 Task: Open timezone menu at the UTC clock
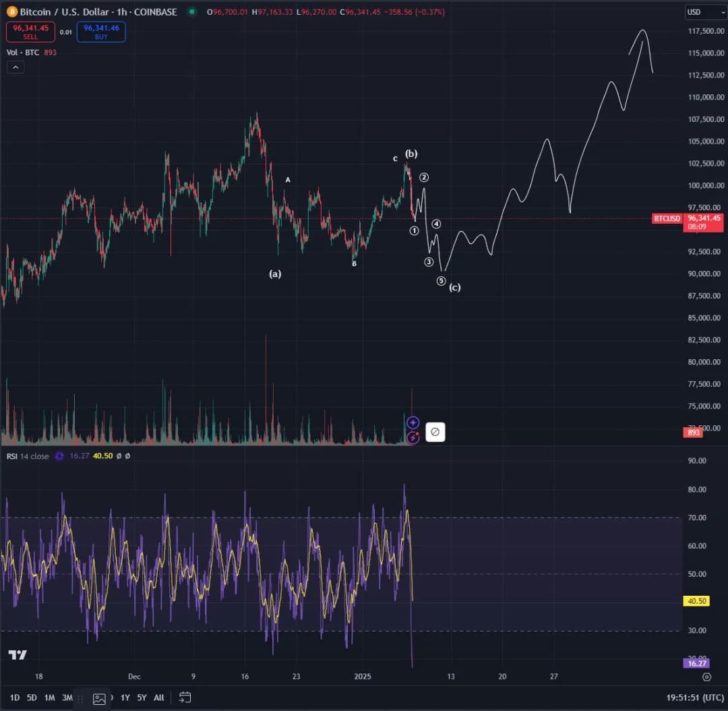(x=695, y=698)
